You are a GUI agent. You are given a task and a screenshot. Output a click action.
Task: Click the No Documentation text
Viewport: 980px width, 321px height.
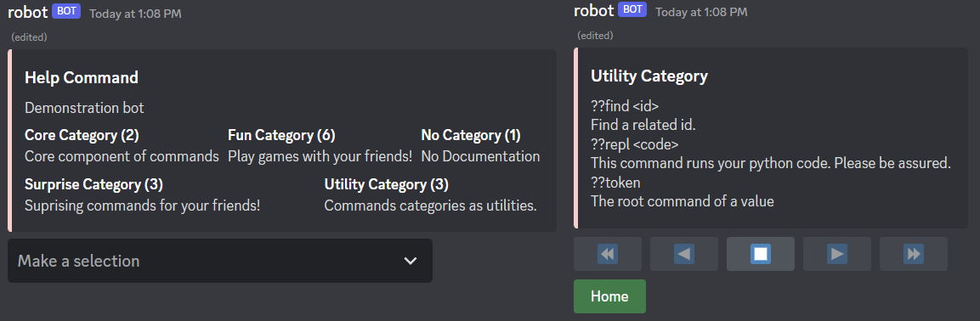pyautogui.click(x=480, y=156)
